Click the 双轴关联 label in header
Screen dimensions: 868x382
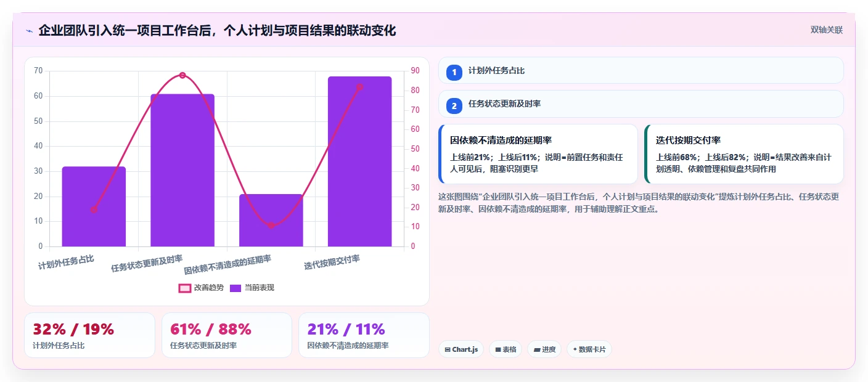[x=826, y=30]
